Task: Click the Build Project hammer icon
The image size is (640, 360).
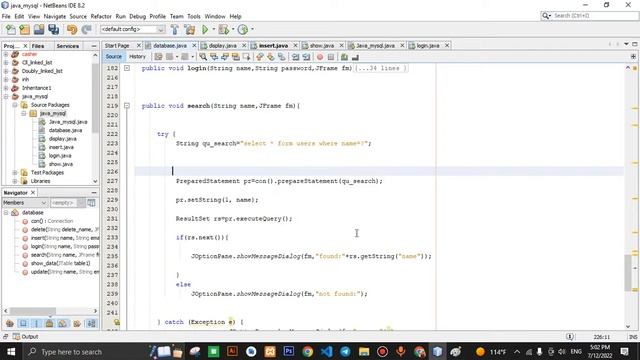Action: point(175,29)
